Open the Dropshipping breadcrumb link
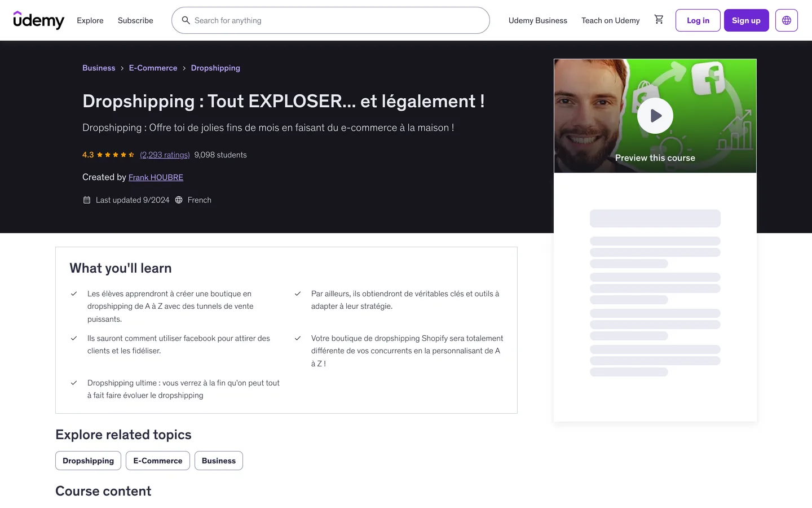 tap(215, 68)
